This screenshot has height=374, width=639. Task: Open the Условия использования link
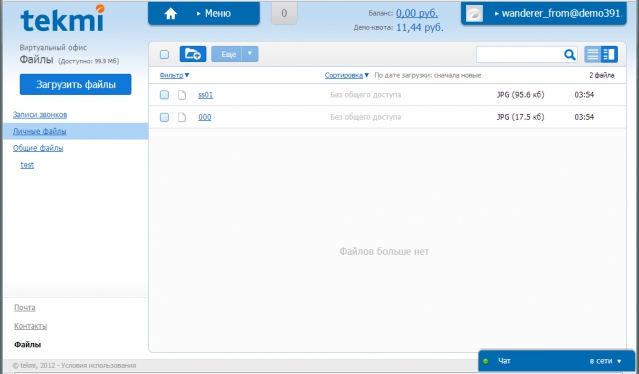click(x=99, y=365)
